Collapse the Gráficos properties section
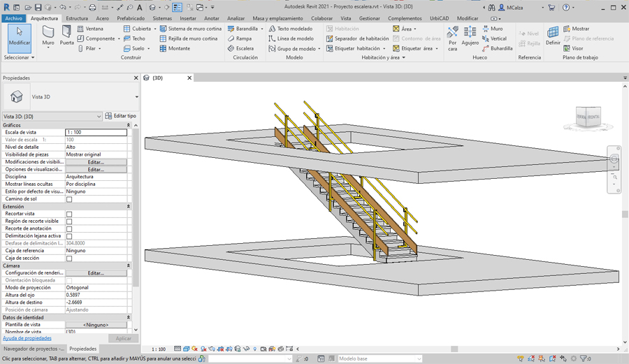Screen dimensions: 629x364 pos(129,125)
